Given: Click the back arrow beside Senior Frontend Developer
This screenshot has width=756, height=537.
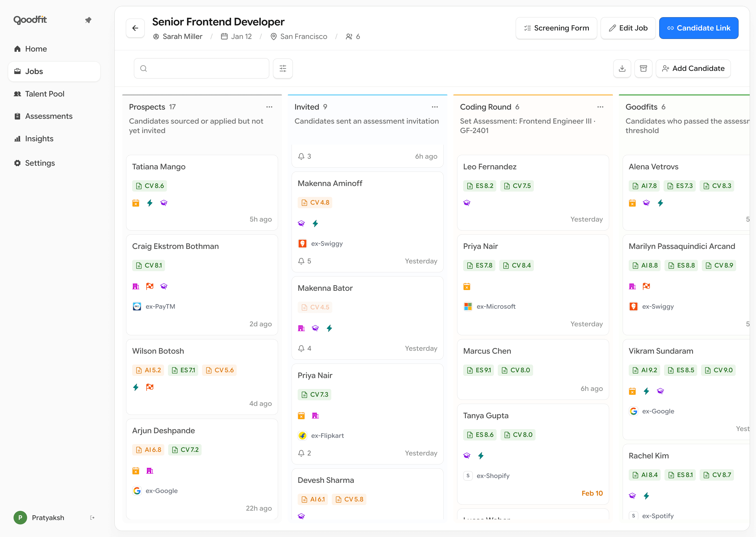Looking at the screenshot, I should 135,28.
